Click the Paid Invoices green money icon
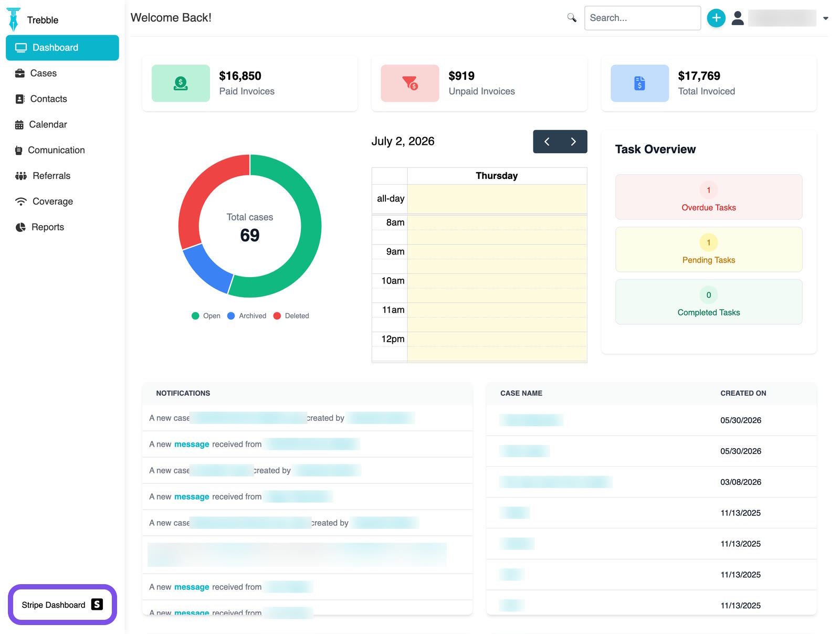The image size is (840, 634). pyautogui.click(x=181, y=83)
